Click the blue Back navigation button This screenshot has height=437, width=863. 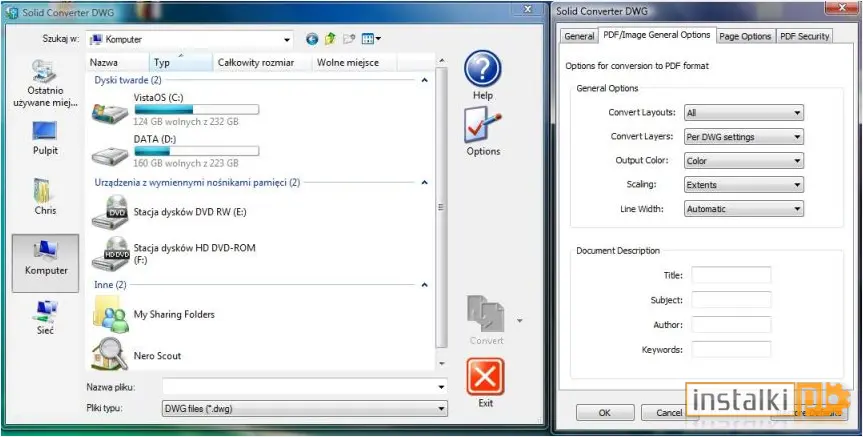click(312, 39)
